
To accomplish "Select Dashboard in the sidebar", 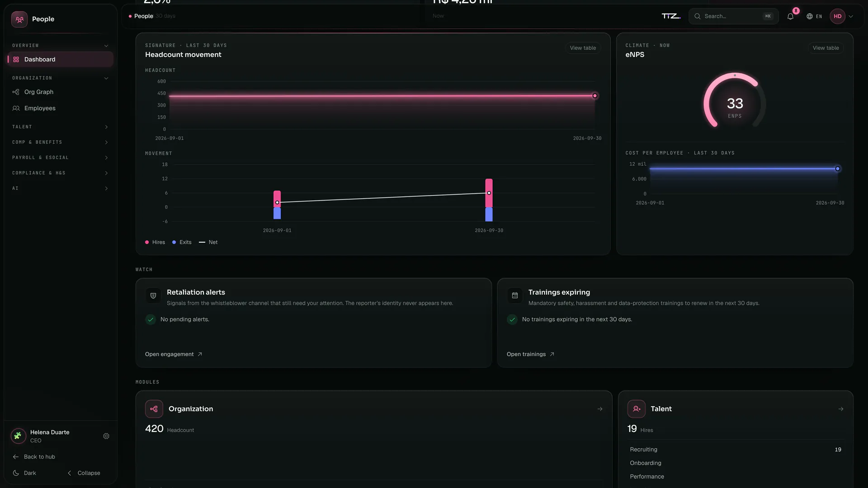I will [x=60, y=60].
